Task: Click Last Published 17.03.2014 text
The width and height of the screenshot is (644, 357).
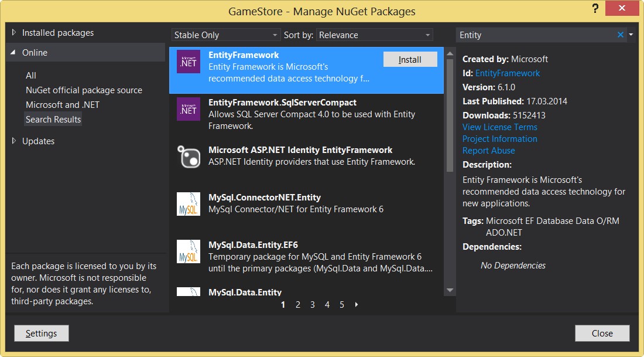Action: pos(515,101)
